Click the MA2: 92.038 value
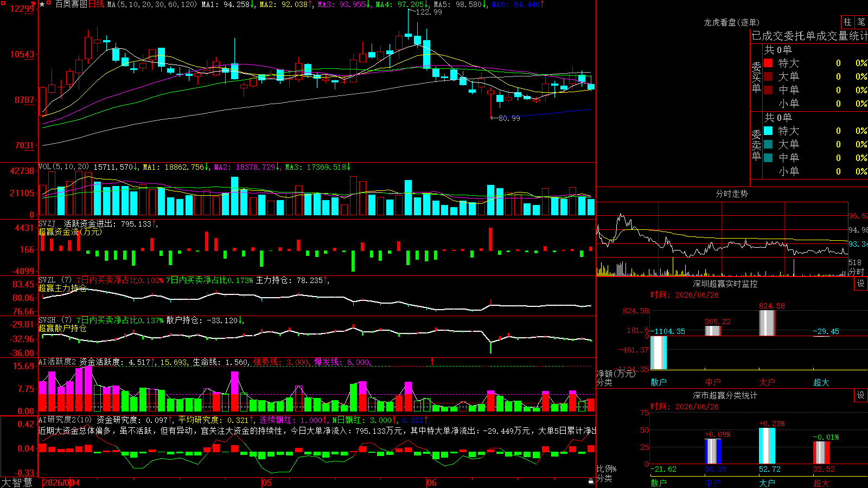 click(x=286, y=4)
